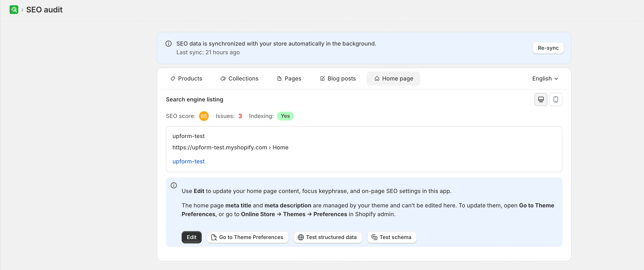Click the sync banner info icon
This screenshot has width=644, height=270.
pyautogui.click(x=169, y=44)
